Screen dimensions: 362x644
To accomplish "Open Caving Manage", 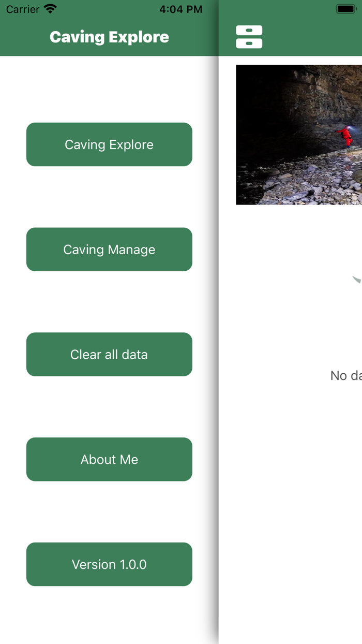I will click(109, 250).
